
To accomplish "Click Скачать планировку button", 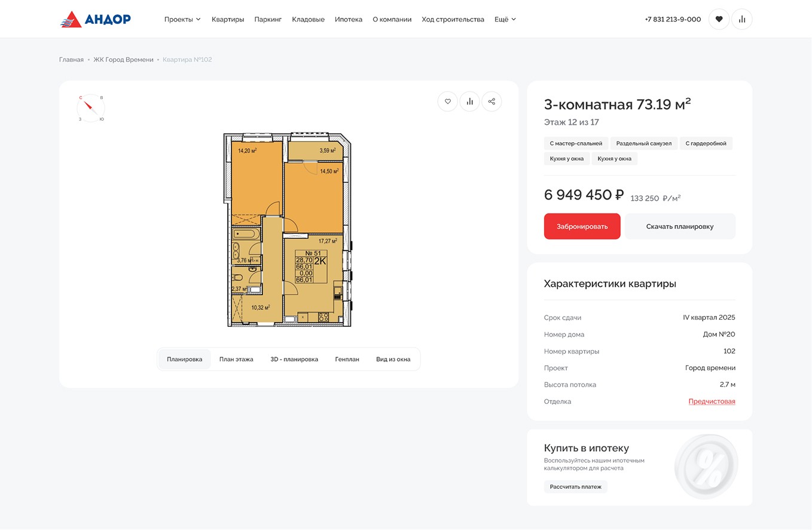I will coord(680,226).
